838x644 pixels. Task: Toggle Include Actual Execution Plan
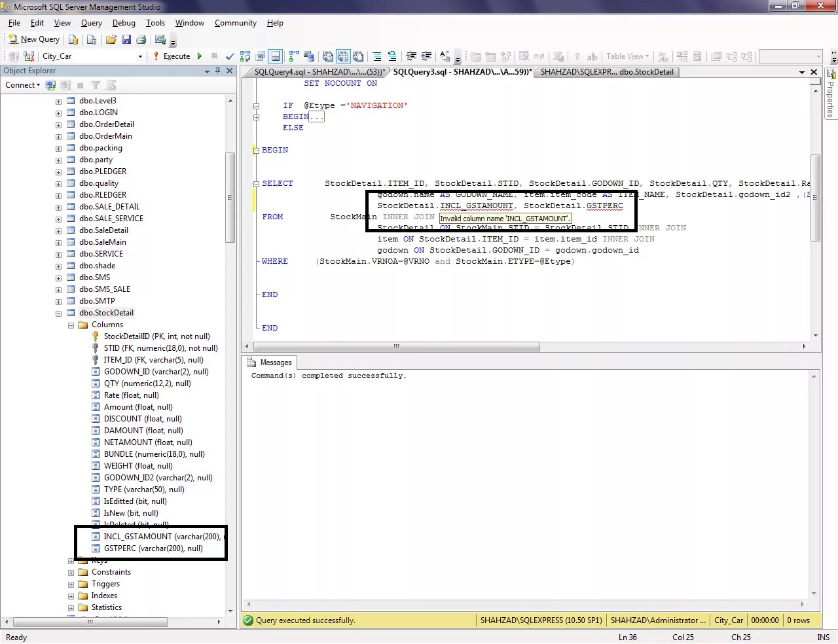tap(294, 56)
